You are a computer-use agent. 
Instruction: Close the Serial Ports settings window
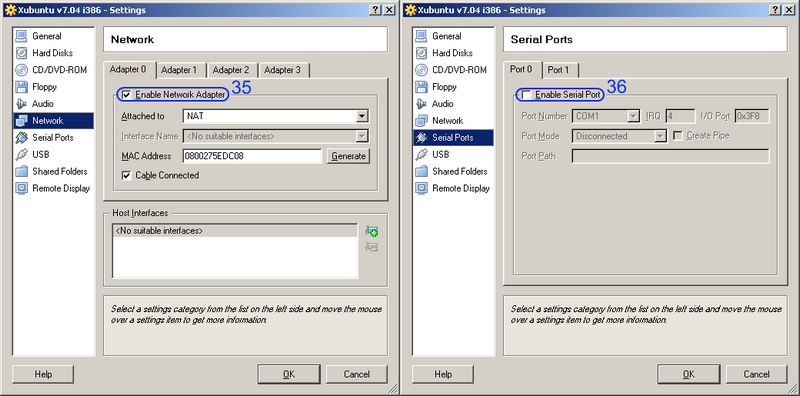789,10
